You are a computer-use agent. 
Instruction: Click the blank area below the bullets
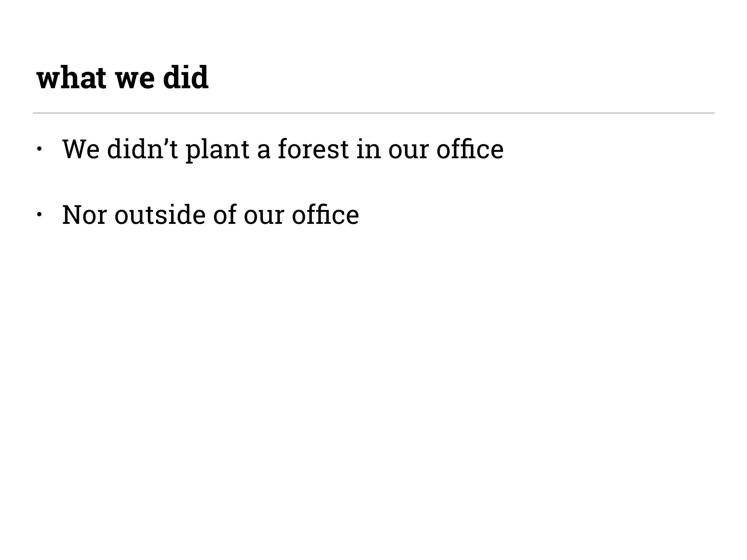(x=373, y=365)
